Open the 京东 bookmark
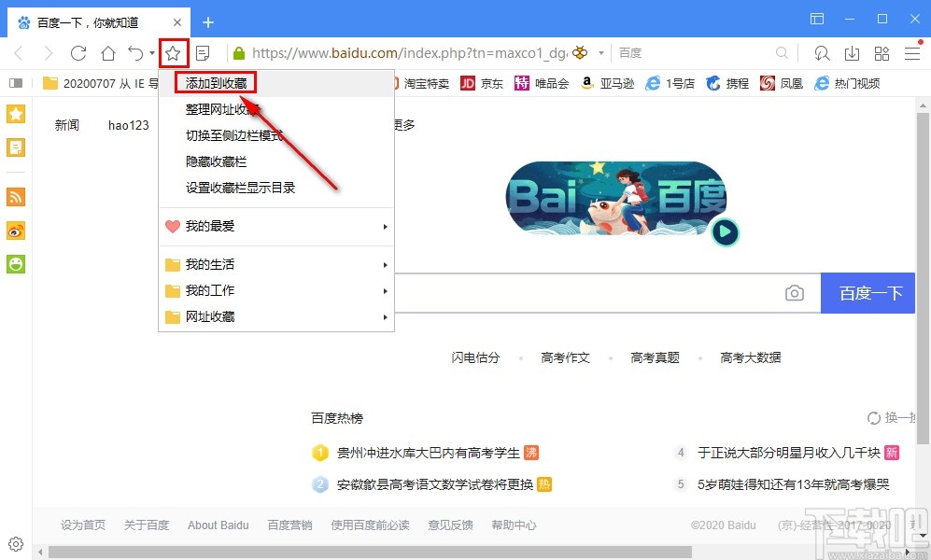The height and width of the screenshot is (560, 931). pos(482,84)
